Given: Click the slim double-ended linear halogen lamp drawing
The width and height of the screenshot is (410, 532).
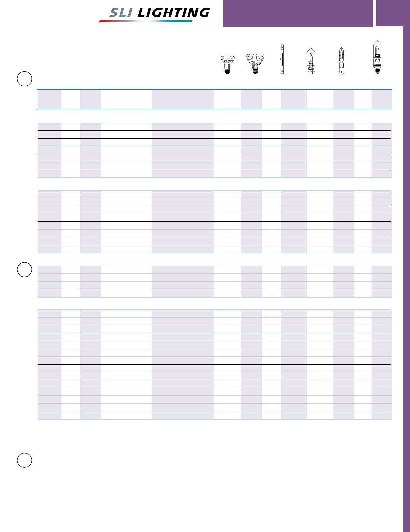Looking at the screenshot, I should (x=282, y=59).
